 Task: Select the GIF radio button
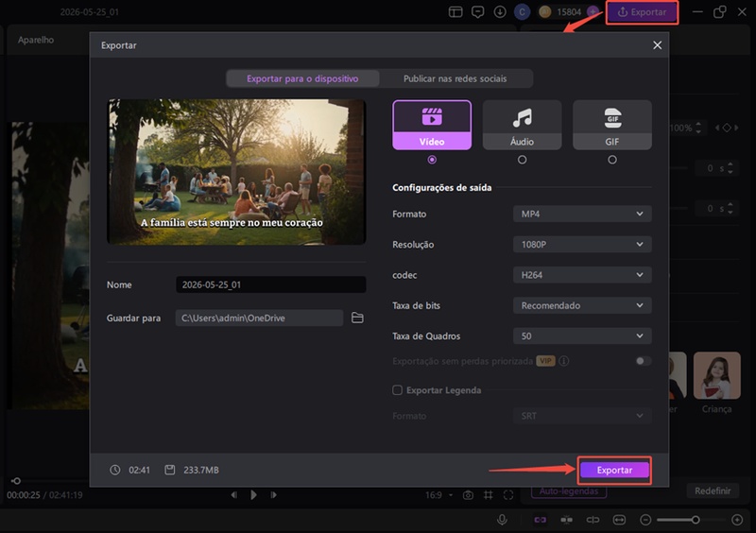click(611, 160)
